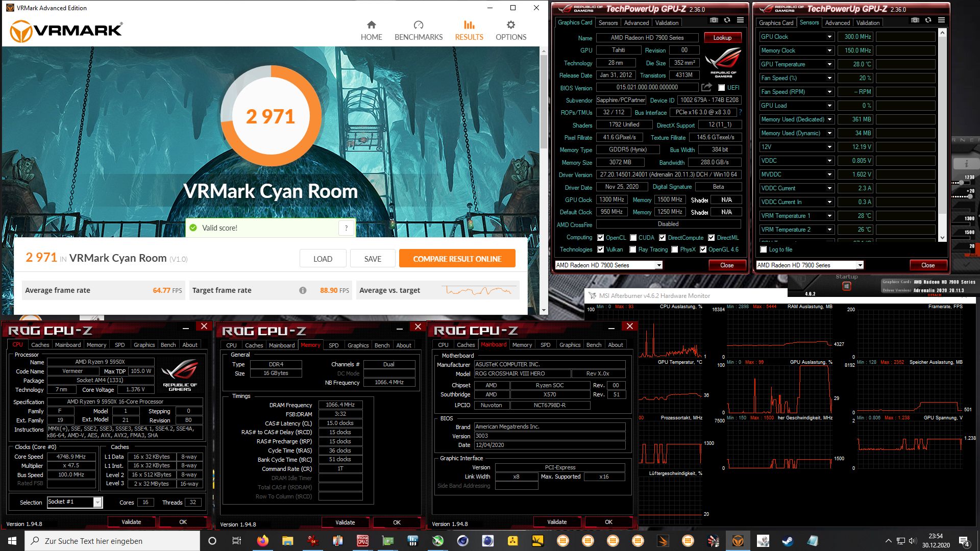Toggle CUDA checkbox in GPU-Z
This screenshot has width=980, height=551.
[633, 238]
